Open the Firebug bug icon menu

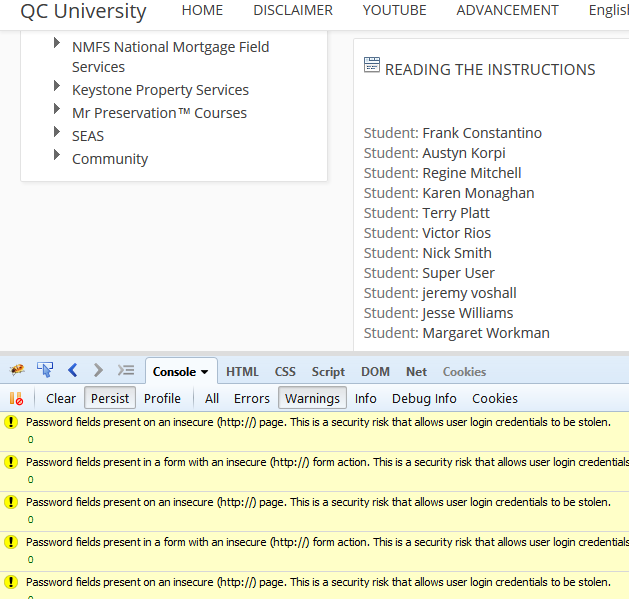pyautogui.click(x=17, y=370)
